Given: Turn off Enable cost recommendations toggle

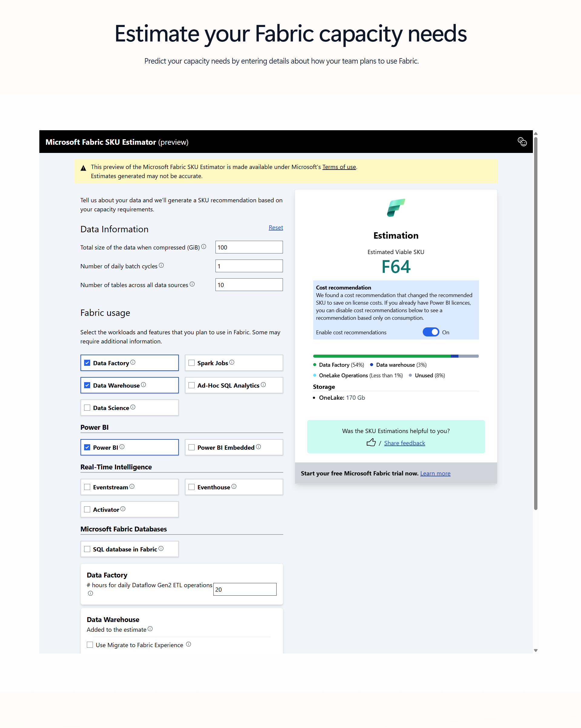Looking at the screenshot, I should click(x=431, y=332).
